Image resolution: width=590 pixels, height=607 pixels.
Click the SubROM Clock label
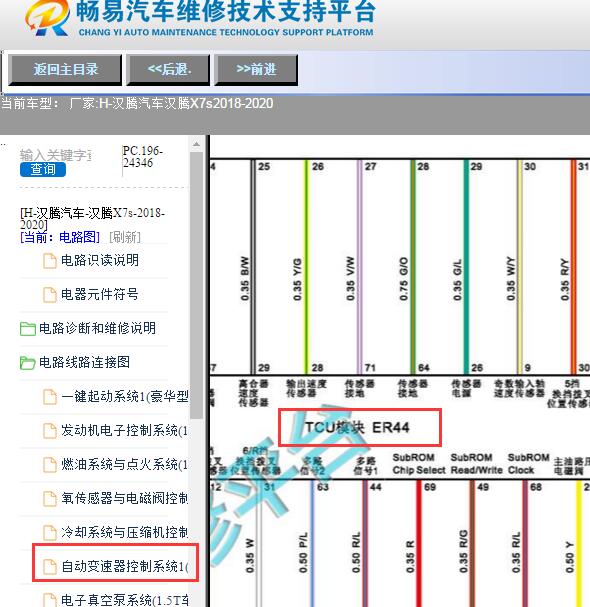pyautogui.click(x=528, y=464)
